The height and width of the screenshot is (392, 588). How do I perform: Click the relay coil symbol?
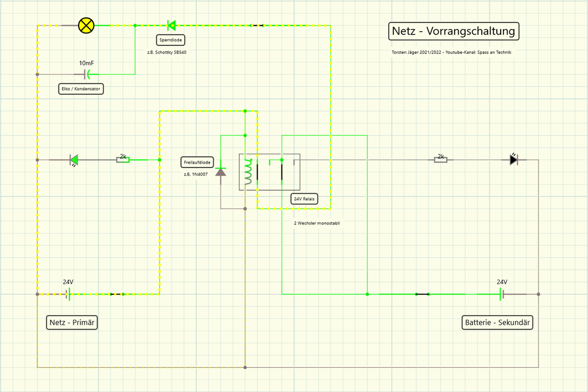point(248,172)
